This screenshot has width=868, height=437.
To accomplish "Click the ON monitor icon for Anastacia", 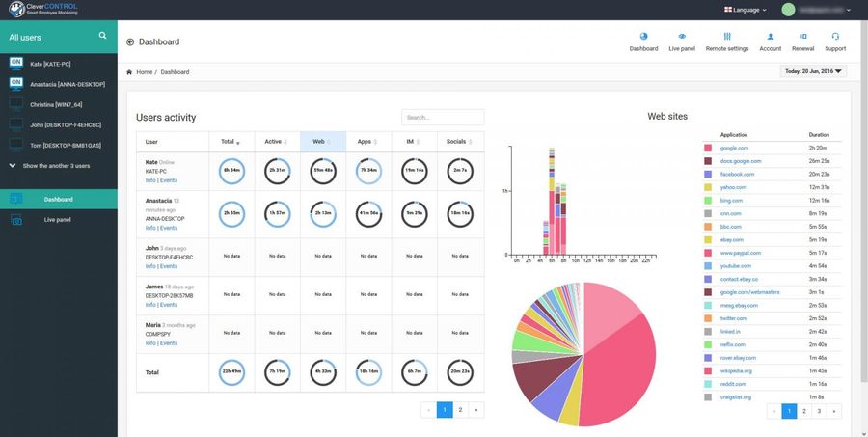I will tap(16, 84).
